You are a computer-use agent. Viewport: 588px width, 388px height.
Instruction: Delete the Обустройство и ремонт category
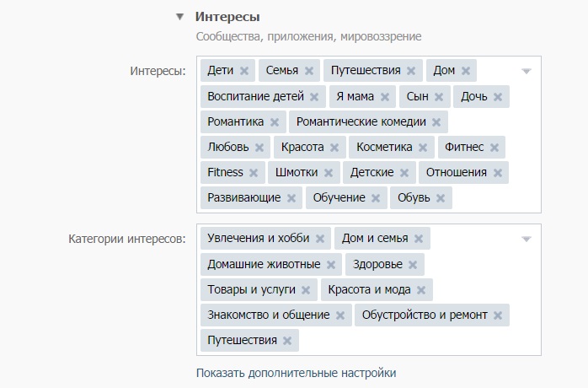pyautogui.click(x=498, y=315)
